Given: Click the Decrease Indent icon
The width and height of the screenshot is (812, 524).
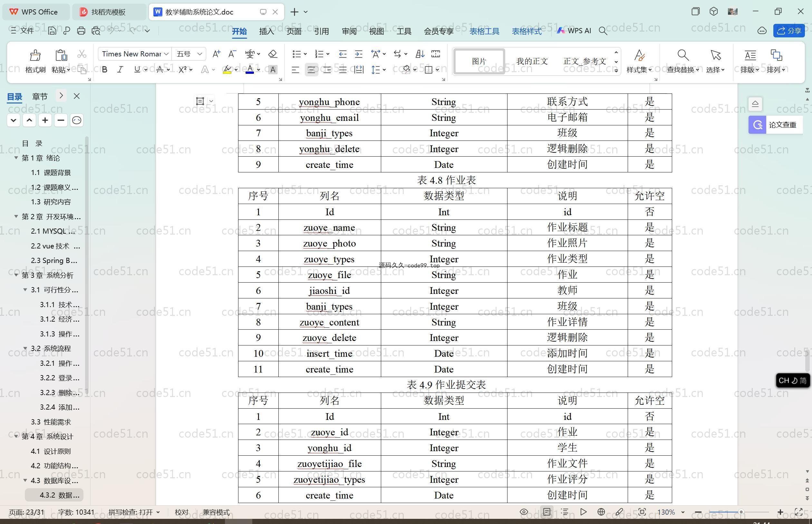Looking at the screenshot, I should click(x=343, y=54).
